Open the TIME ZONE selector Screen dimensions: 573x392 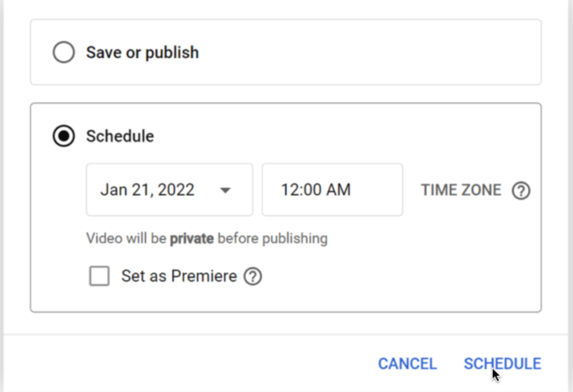pos(461,190)
